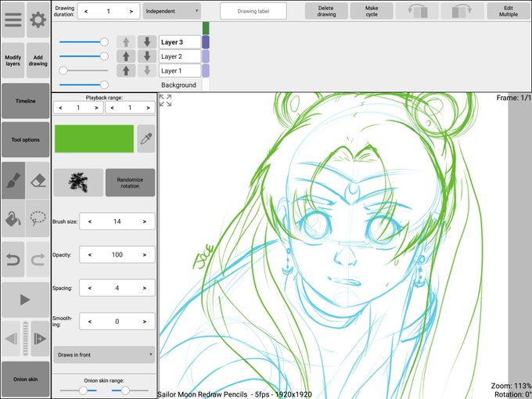The image size is (532, 399).
Task: Adjust the left onion skin range slider
Action: pyautogui.click(x=78, y=390)
